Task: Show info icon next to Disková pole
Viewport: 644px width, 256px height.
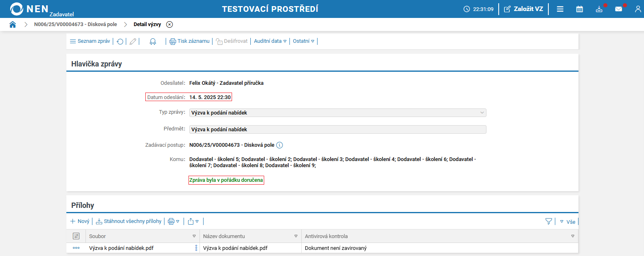Action: [280, 145]
